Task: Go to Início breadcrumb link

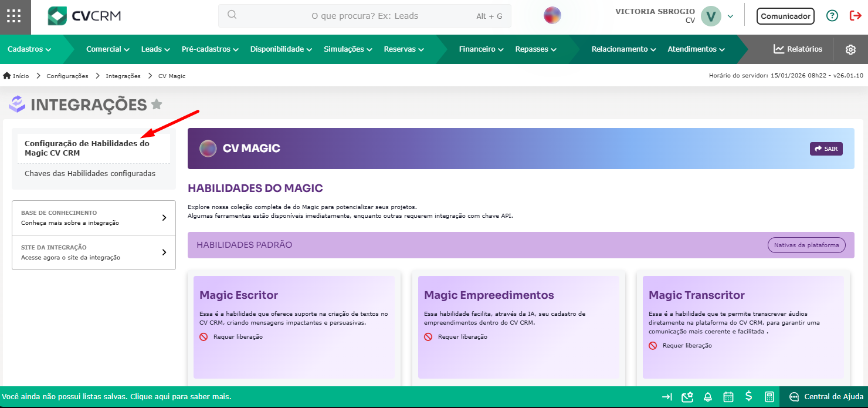Action: point(21,76)
